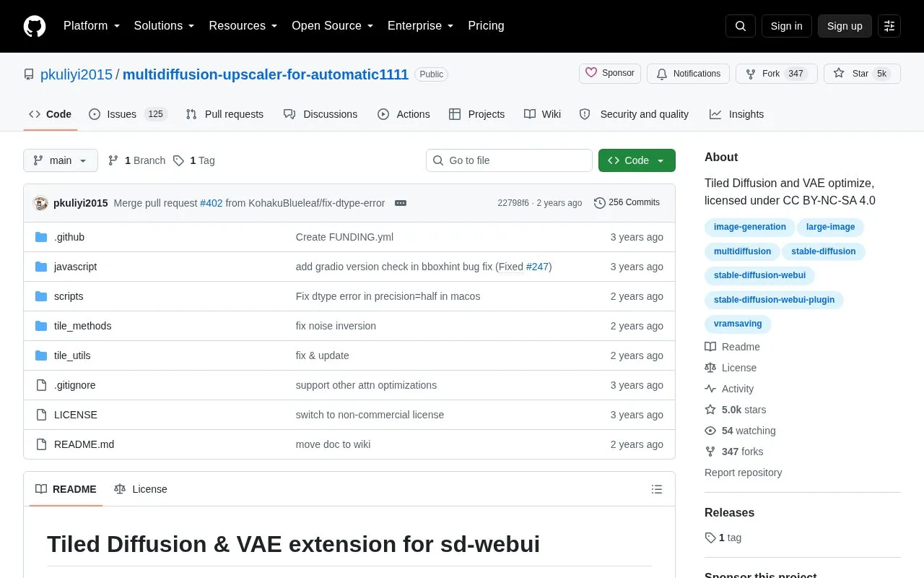The height and width of the screenshot is (578, 924).
Task: Expand the Open Source menu
Action: [333, 26]
